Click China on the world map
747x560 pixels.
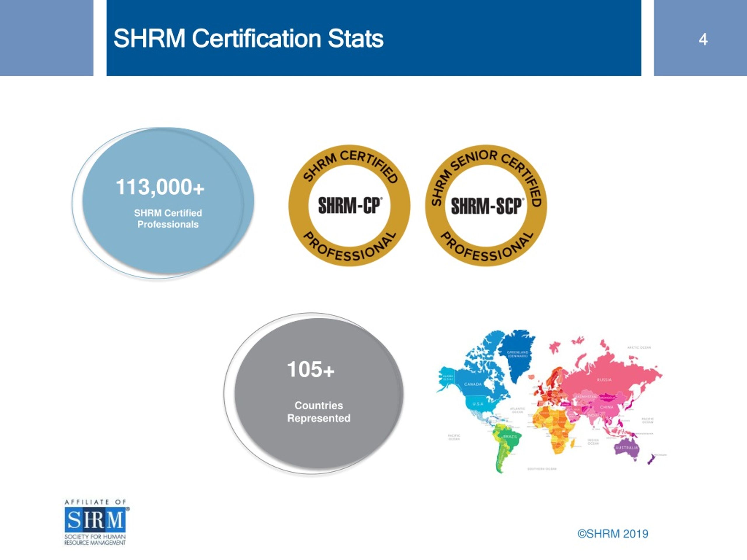point(607,407)
